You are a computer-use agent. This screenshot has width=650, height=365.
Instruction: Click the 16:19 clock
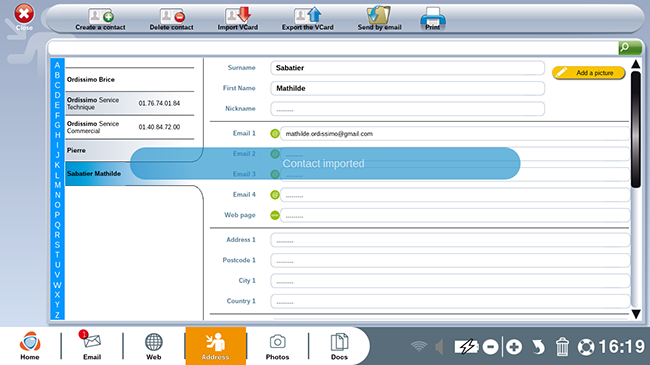tap(621, 347)
